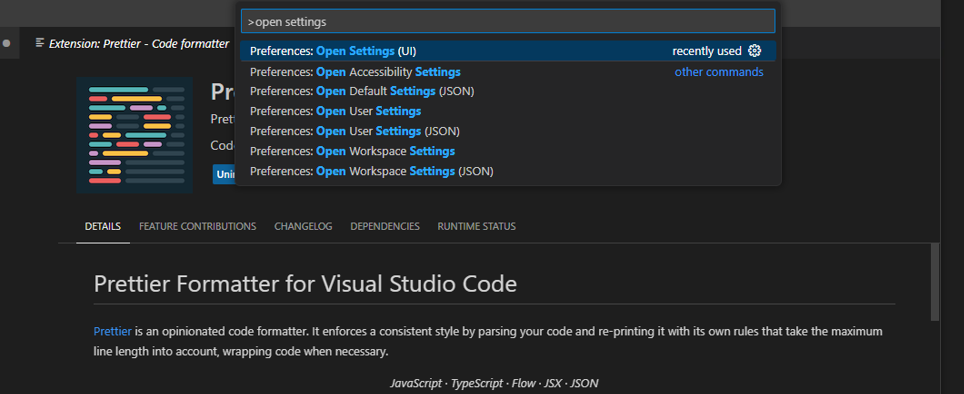
Task: Activate the Extension: Prettier - Code formatter tab
Action: [132, 44]
